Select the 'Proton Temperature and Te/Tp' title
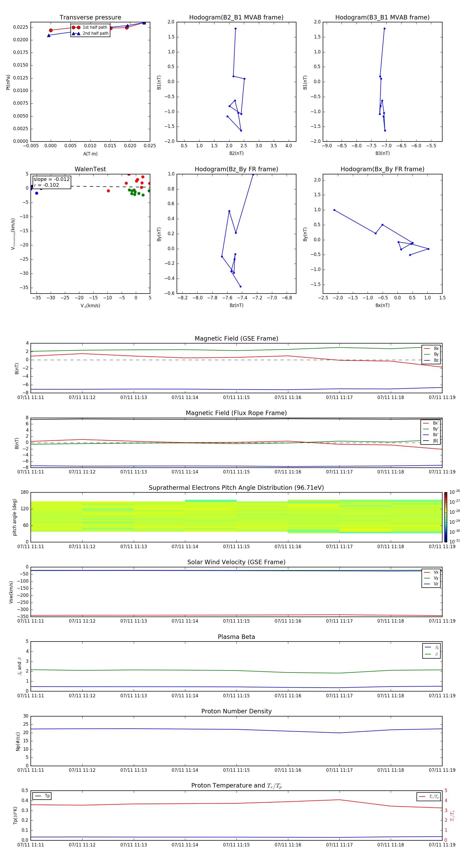 [x=236, y=786]
